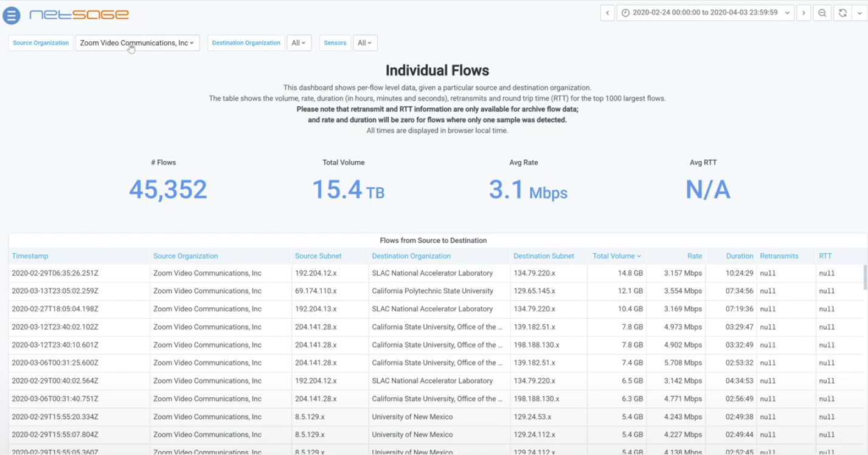Select timestamp 2020-02-29T06:35:26.251Z
The height and width of the screenshot is (455, 868).
(55, 273)
